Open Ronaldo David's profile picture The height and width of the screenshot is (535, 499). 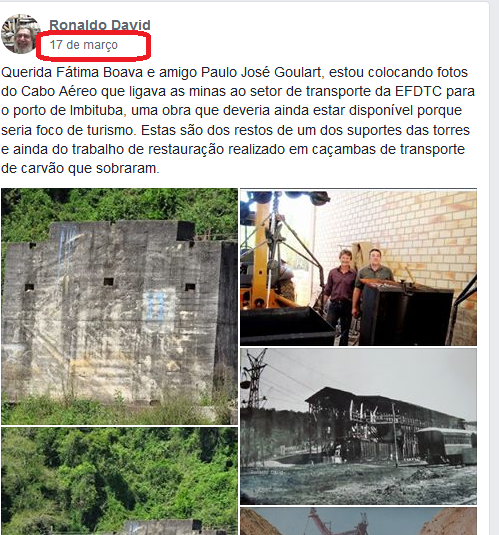coord(20,34)
